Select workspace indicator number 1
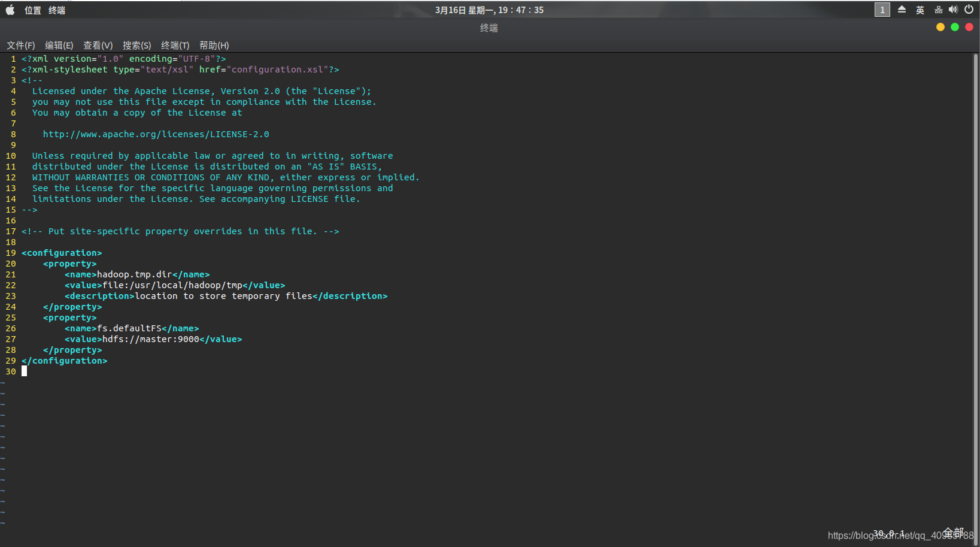 click(882, 10)
